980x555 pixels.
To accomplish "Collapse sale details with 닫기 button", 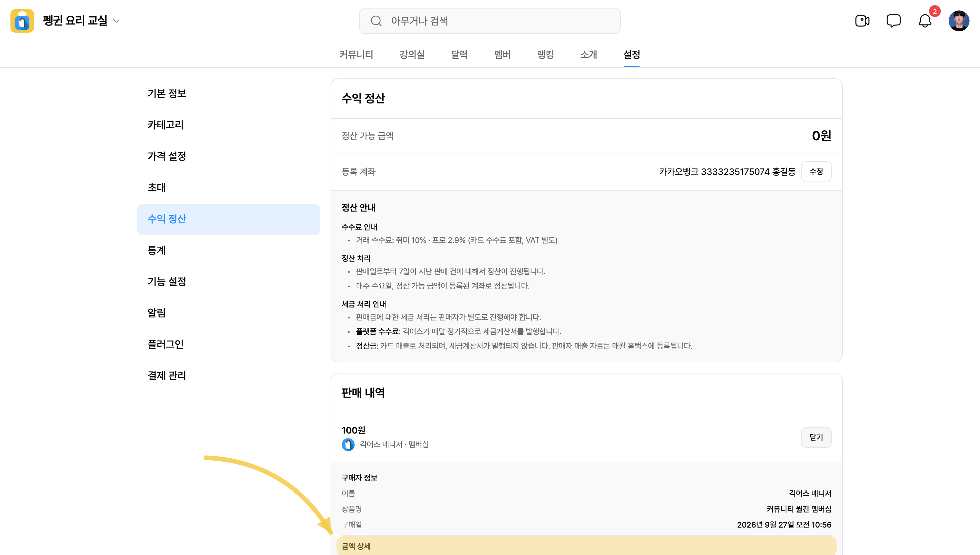I will click(816, 437).
